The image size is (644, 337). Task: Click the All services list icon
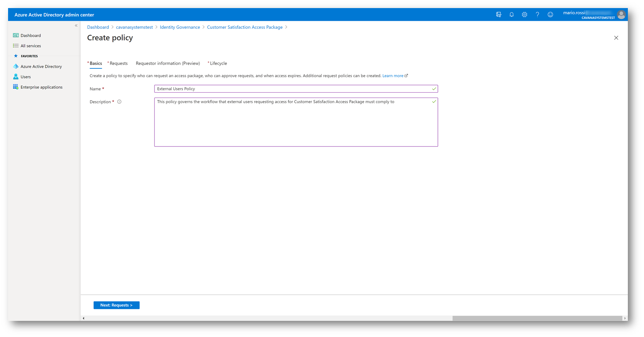(16, 46)
